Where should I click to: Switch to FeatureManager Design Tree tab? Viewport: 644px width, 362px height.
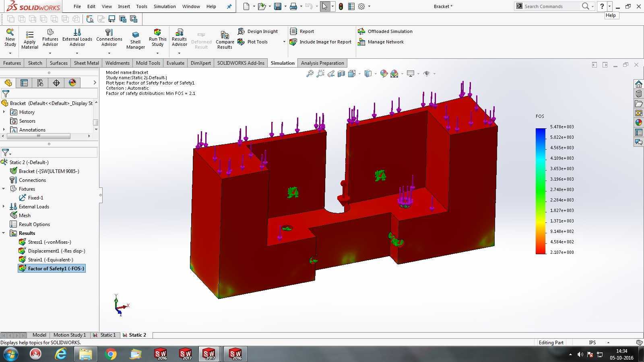coord(8,83)
